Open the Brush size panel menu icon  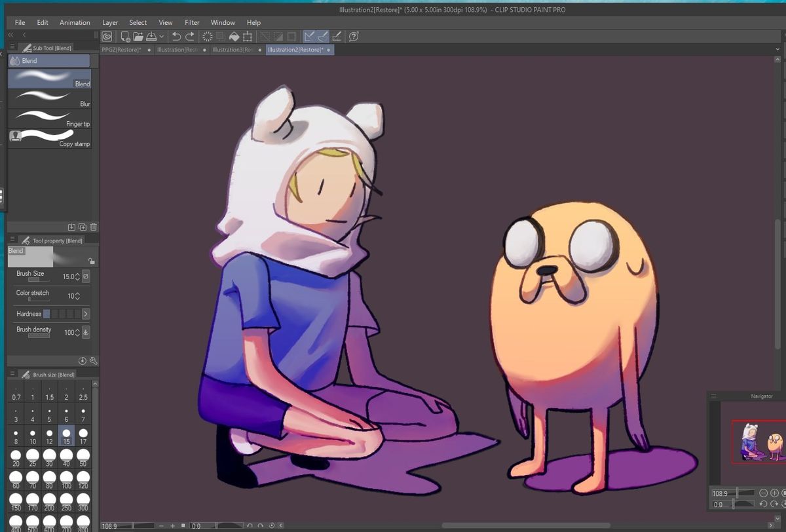(12, 374)
